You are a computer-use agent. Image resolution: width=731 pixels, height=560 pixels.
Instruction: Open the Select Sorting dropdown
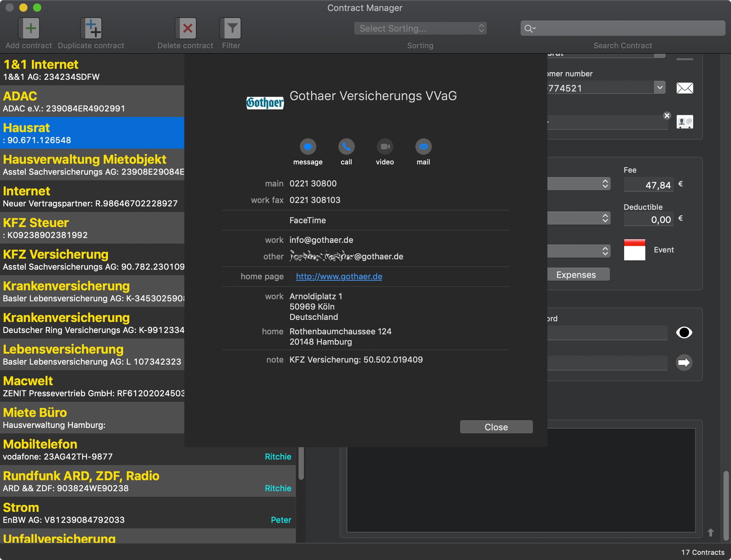click(x=420, y=29)
